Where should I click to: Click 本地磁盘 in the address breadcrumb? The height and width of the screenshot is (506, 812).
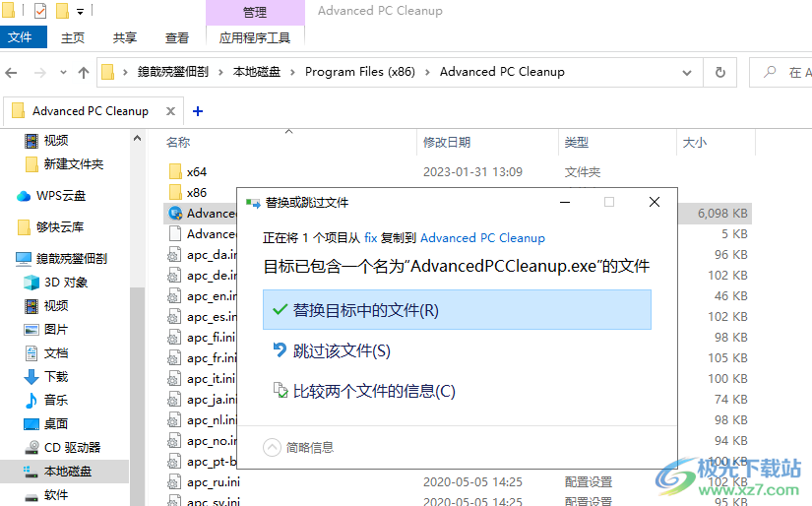(256, 72)
